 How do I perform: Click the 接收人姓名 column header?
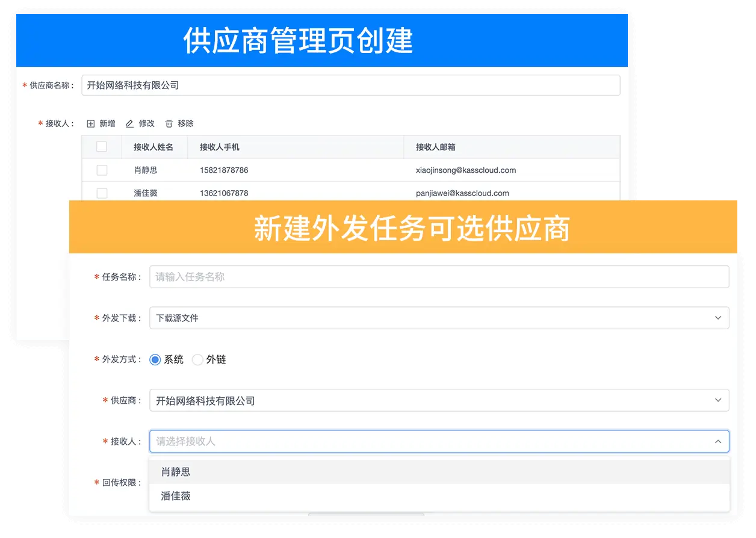(153, 147)
